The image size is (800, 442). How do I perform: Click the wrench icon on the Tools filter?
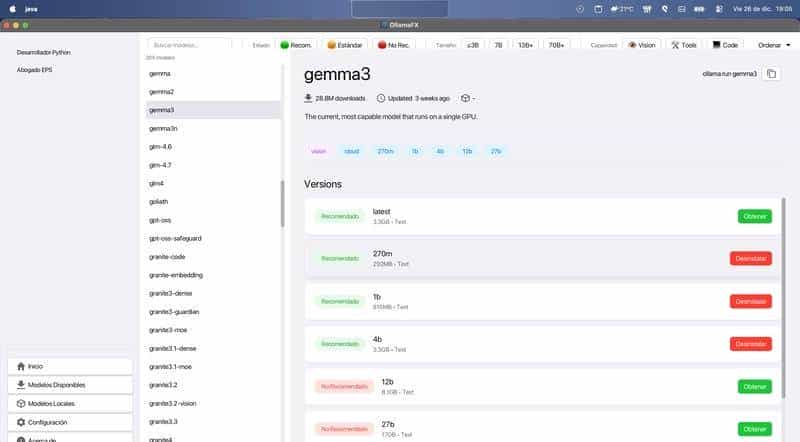[676, 45]
